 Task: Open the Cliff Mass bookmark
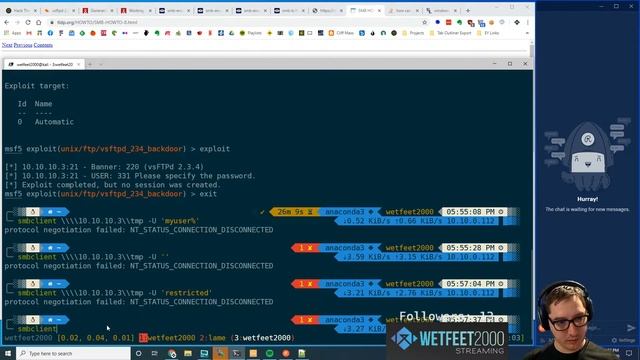(341, 33)
